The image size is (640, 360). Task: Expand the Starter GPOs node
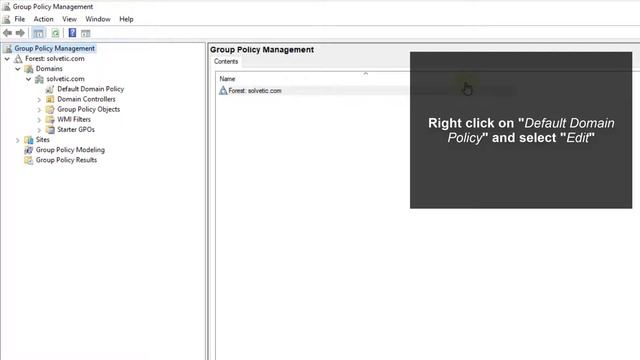click(39, 130)
